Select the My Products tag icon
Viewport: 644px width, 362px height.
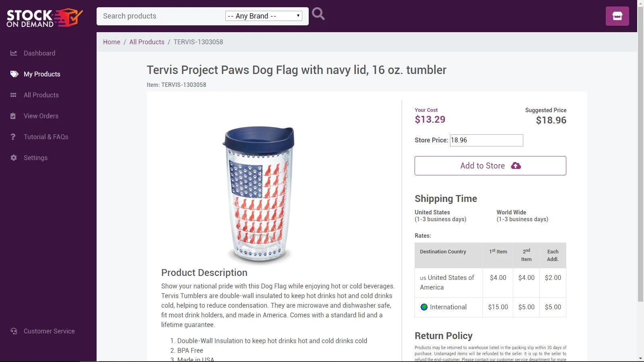(x=14, y=74)
